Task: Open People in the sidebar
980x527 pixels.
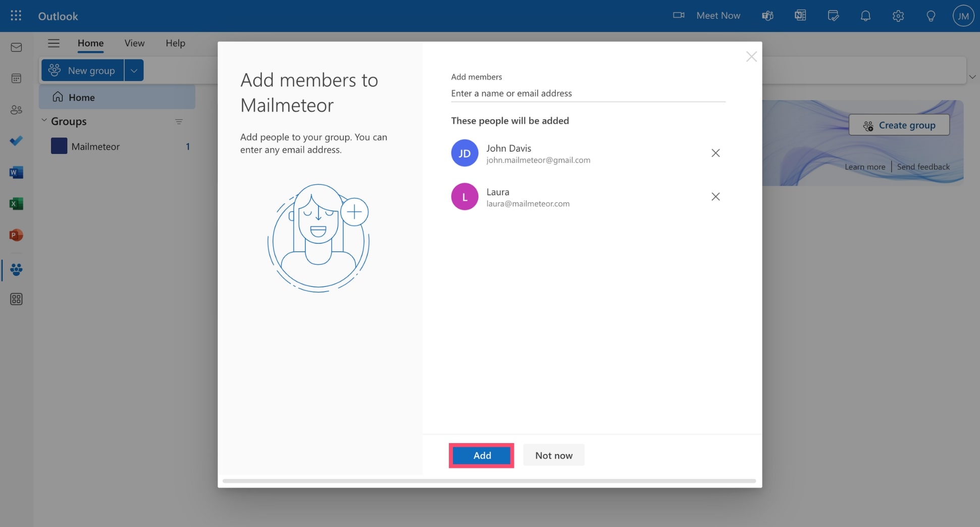Action: point(16,110)
